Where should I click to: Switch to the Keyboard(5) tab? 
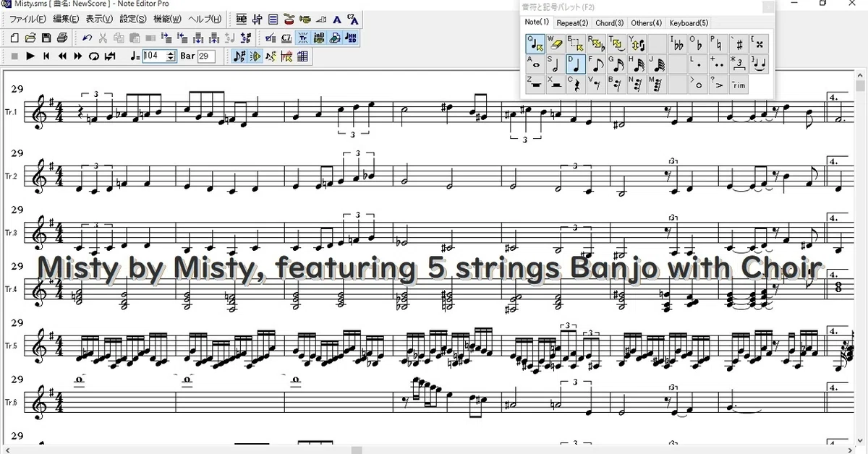pos(689,23)
